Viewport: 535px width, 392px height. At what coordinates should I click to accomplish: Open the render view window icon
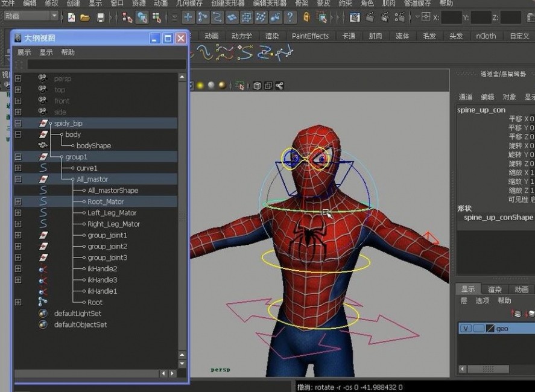[x=355, y=17]
